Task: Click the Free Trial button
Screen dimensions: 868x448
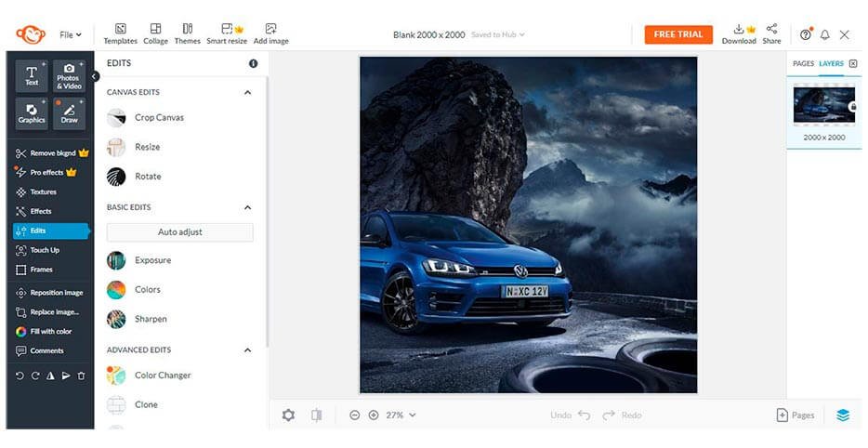Action: click(x=677, y=34)
